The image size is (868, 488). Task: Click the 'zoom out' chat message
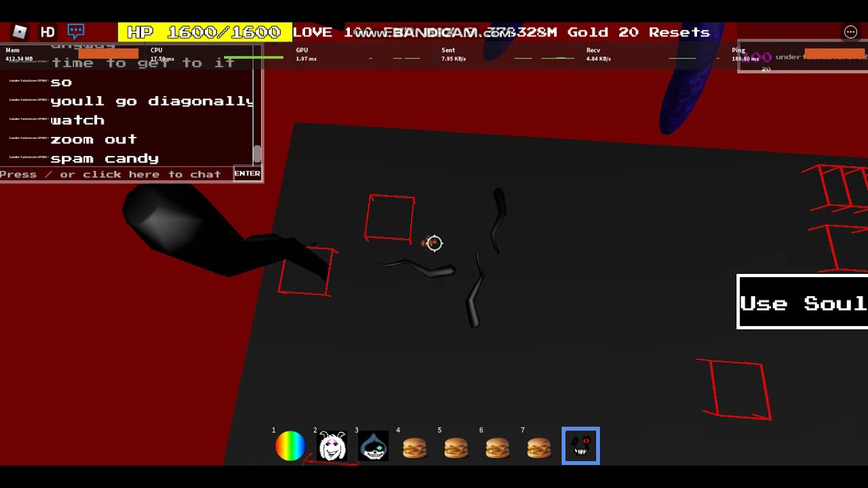coord(94,139)
